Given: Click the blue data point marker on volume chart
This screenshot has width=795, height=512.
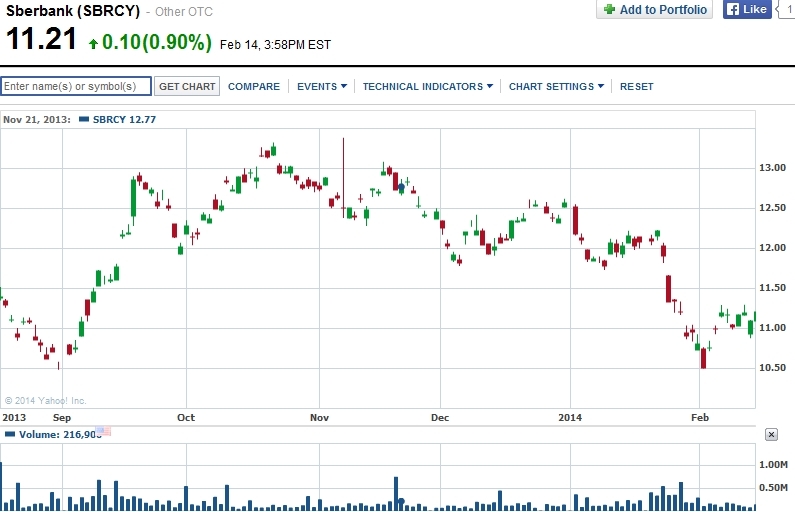Looking at the screenshot, I should coord(401,502).
